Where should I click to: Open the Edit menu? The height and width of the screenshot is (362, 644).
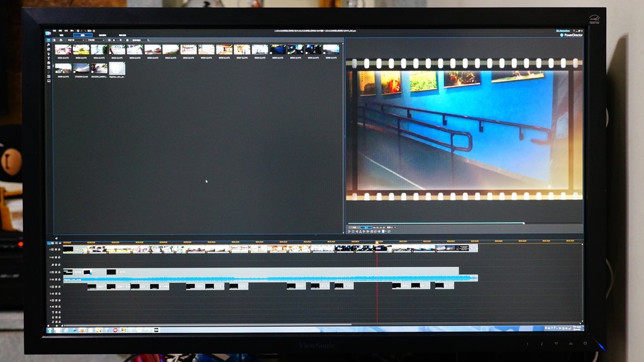tap(60, 31)
